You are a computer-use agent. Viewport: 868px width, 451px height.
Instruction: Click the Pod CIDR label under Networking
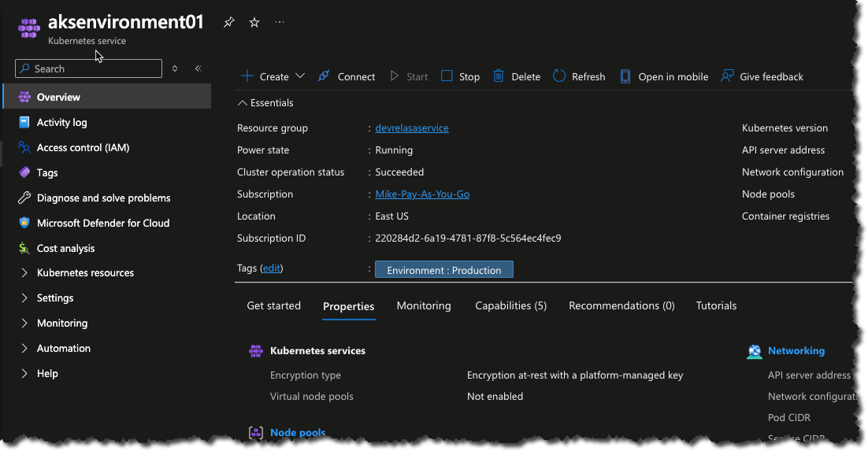[x=788, y=417]
